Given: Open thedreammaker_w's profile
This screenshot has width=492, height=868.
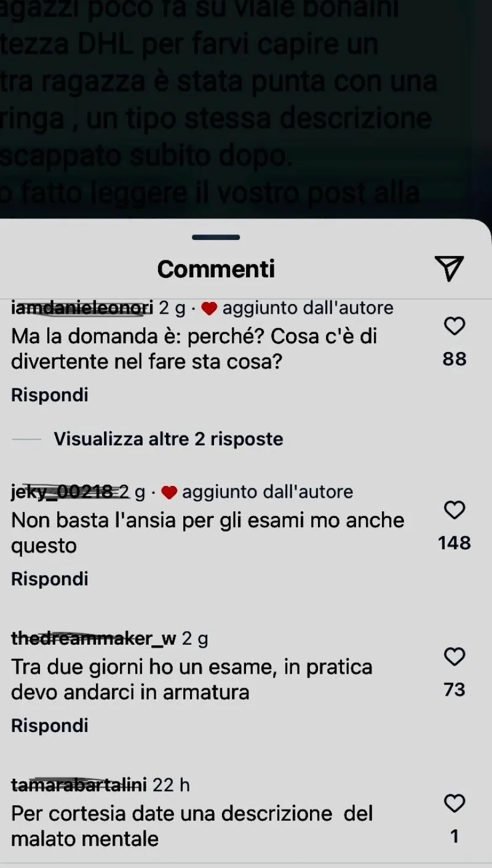Looking at the screenshot, I should pyautogui.click(x=93, y=639).
